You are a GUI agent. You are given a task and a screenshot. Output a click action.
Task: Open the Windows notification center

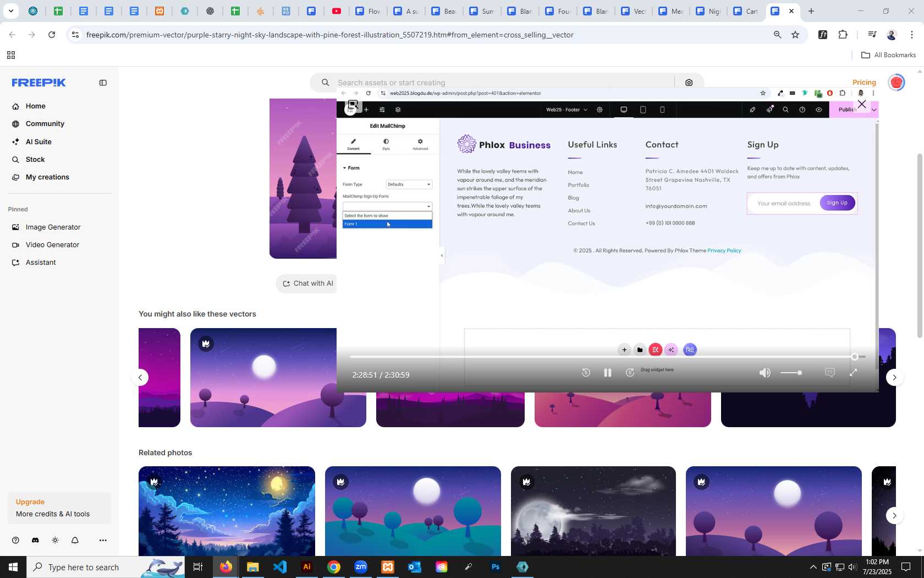click(906, 567)
